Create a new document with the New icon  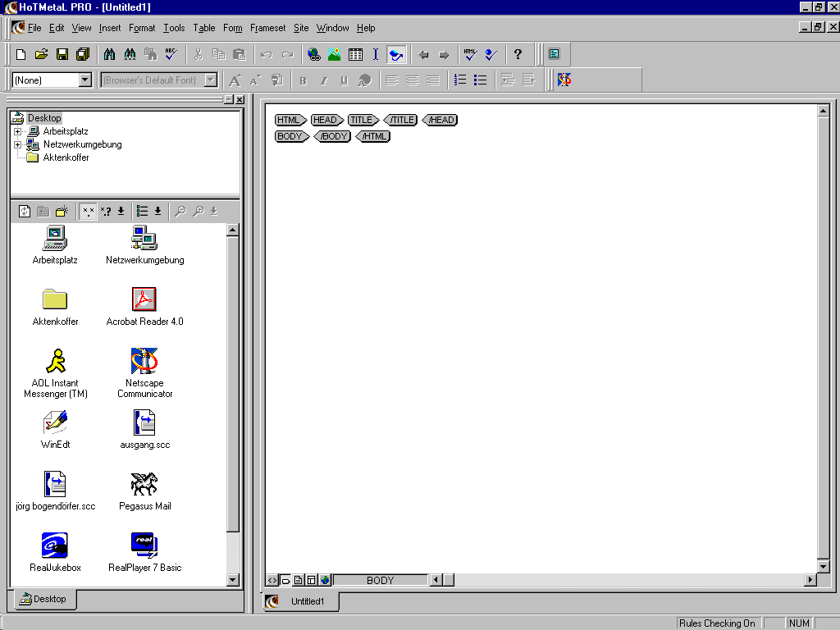click(x=21, y=54)
